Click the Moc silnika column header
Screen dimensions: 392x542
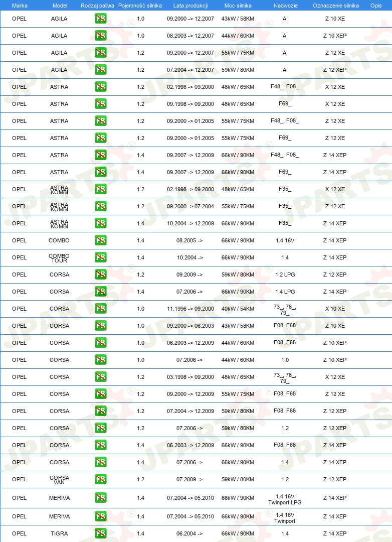[x=238, y=6]
